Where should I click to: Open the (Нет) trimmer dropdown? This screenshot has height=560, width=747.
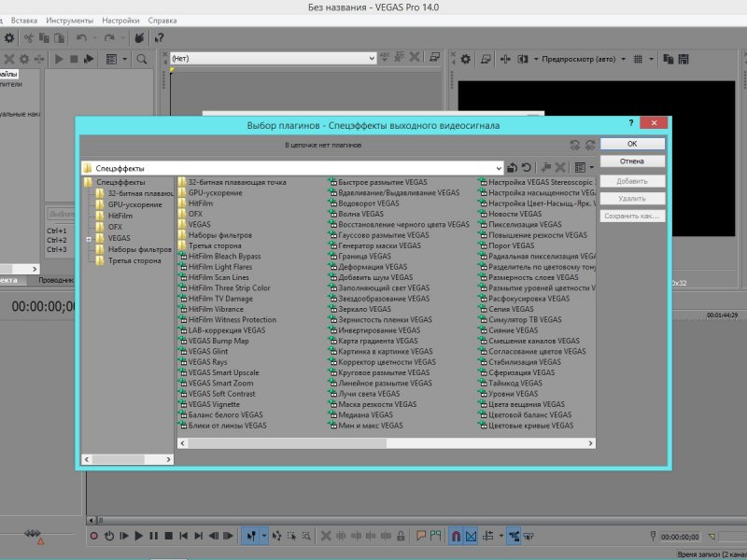point(372,59)
